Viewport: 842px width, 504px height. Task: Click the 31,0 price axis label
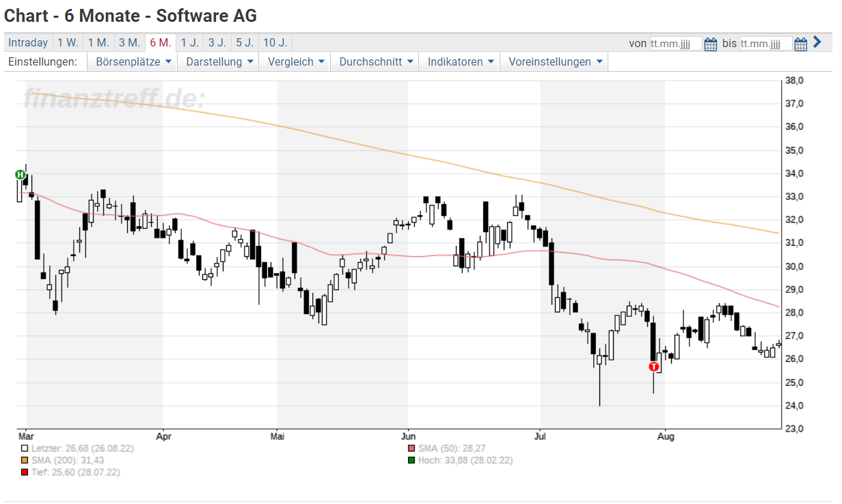click(794, 243)
